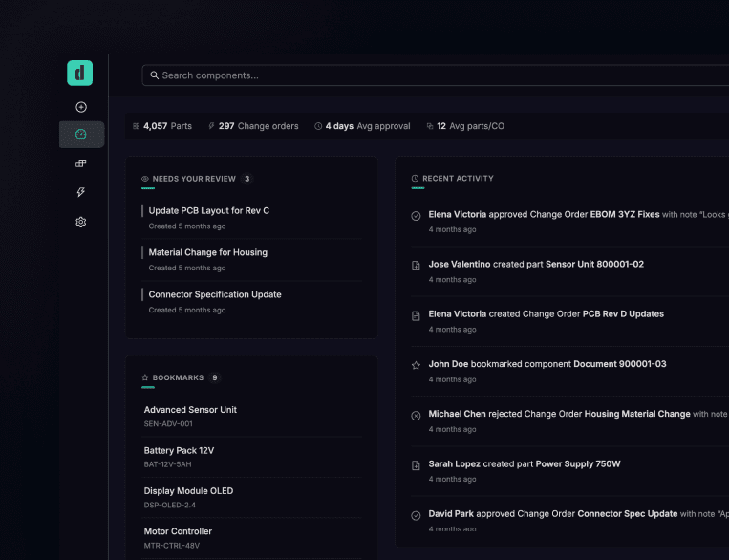The image size is (729, 560).
Task: Open Connector Specification Update review
Action: tap(215, 294)
